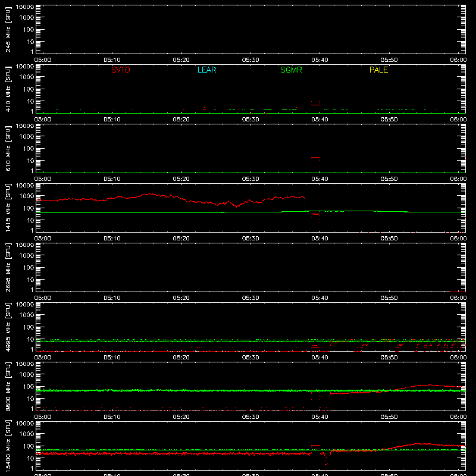
Task: Click the red SVTO burst peak in 610 MHz panel
Action: click(x=315, y=158)
